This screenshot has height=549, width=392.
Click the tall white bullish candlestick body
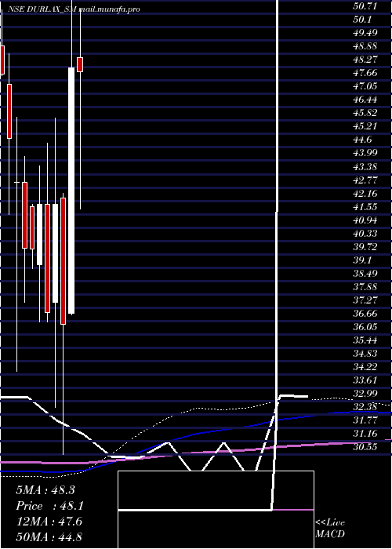pos(71,191)
